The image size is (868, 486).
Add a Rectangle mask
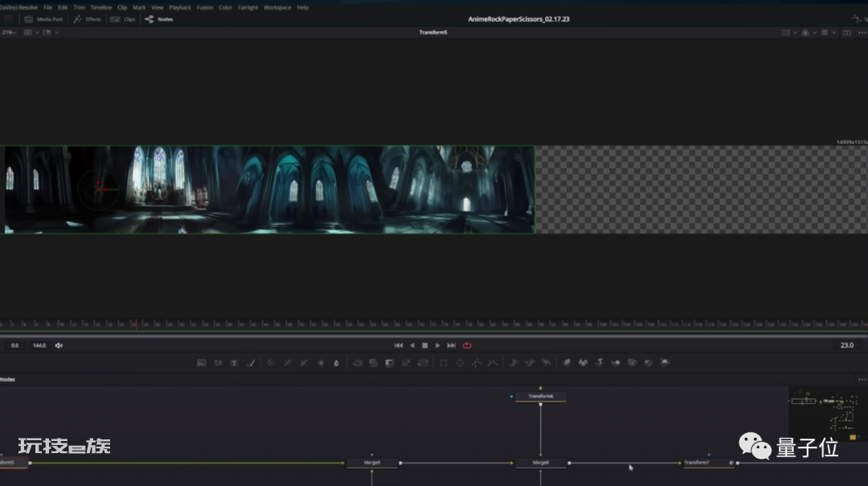(x=444, y=362)
